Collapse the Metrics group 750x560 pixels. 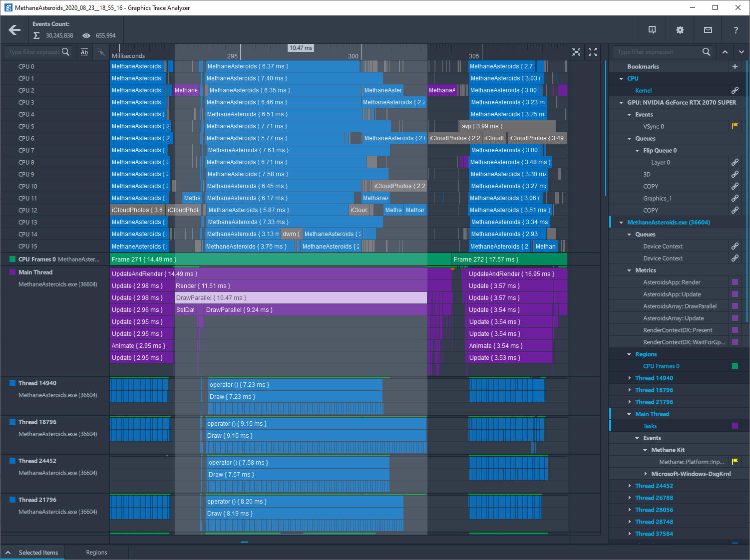(x=629, y=270)
